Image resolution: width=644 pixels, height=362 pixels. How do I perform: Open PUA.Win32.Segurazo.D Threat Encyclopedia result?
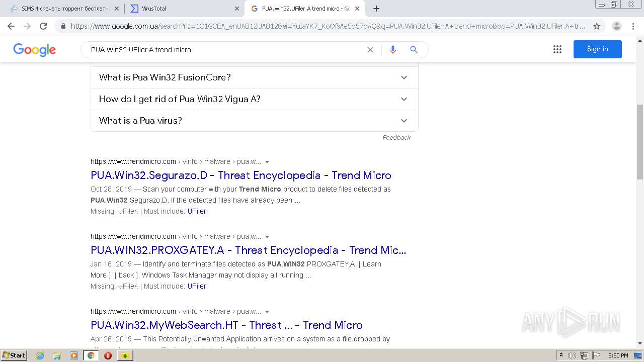click(241, 175)
